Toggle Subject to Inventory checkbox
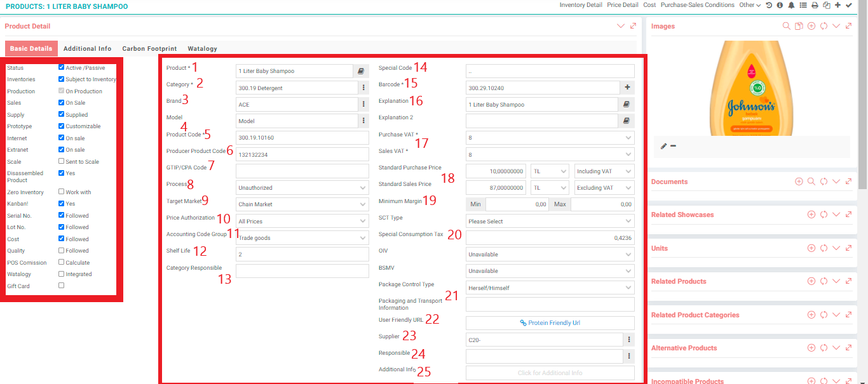 [x=61, y=79]
